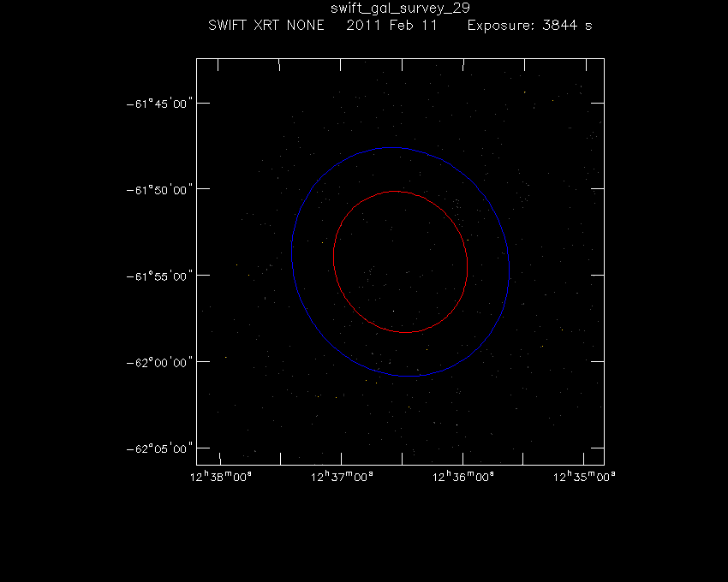Click right ascension label 12h37m00s

pos(342,477)
